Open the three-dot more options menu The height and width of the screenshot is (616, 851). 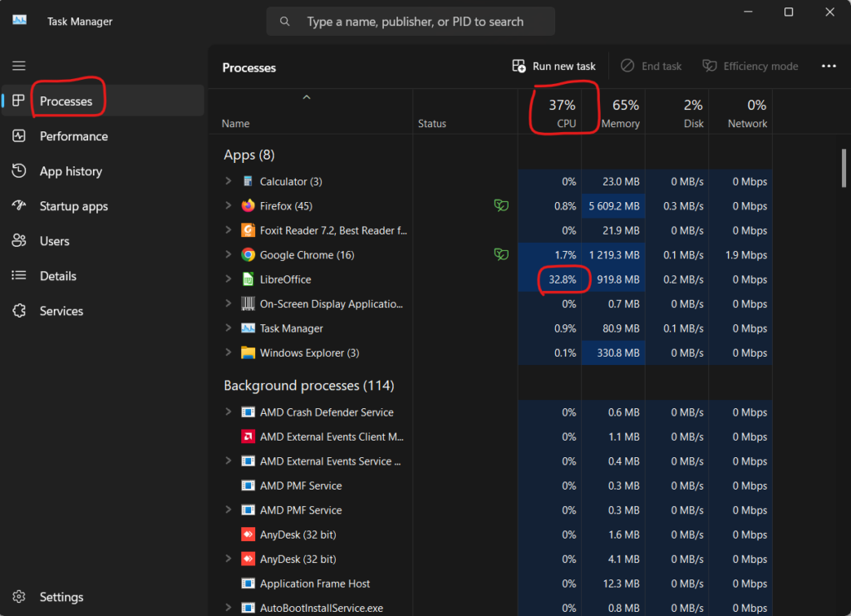click(829, 67)
